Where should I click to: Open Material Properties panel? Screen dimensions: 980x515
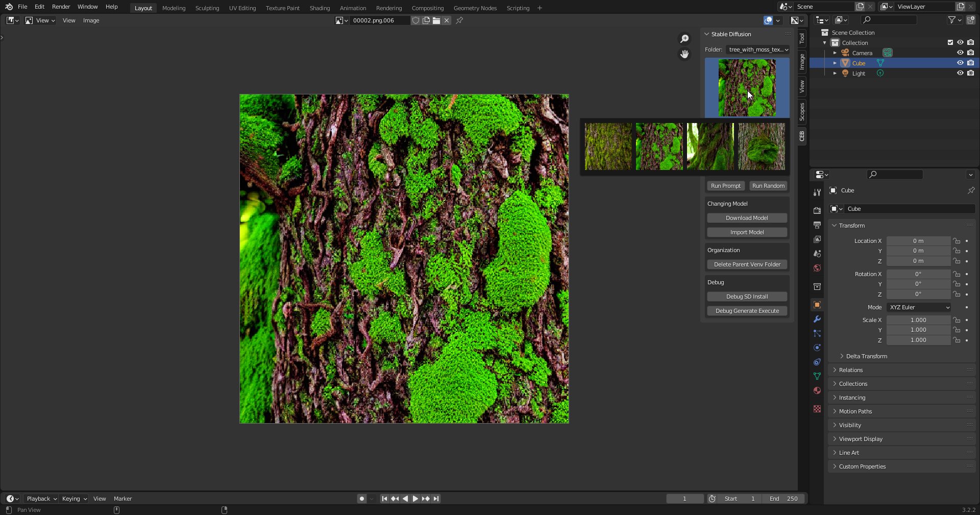click(817, 390)
